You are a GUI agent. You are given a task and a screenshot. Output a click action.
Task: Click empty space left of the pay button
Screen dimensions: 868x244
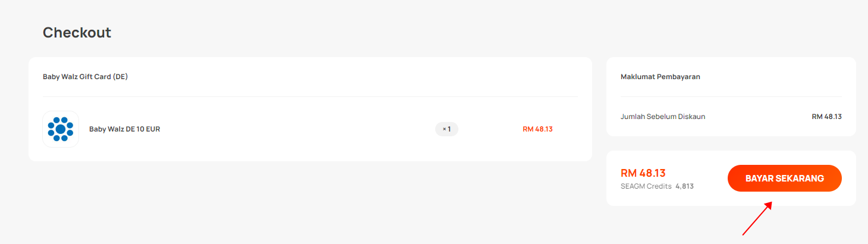click(x=710, y=179)
